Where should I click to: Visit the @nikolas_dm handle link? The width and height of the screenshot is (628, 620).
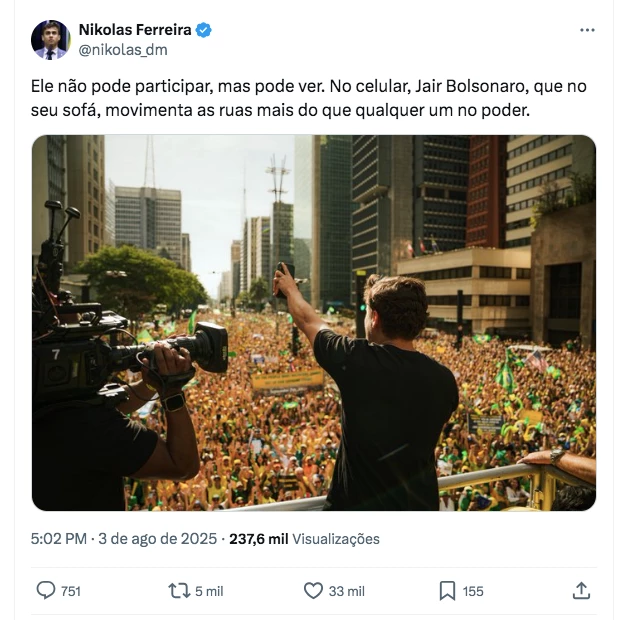click(123, 50)
